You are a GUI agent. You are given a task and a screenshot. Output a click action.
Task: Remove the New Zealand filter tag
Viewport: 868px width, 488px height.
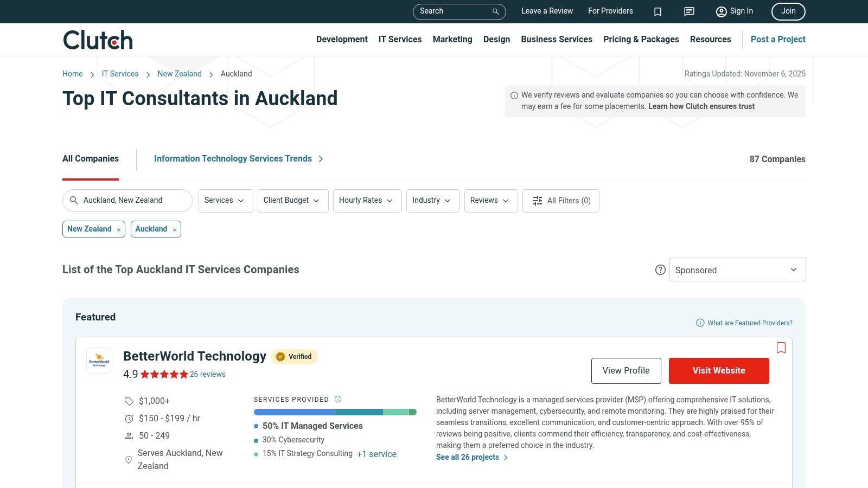118,229
